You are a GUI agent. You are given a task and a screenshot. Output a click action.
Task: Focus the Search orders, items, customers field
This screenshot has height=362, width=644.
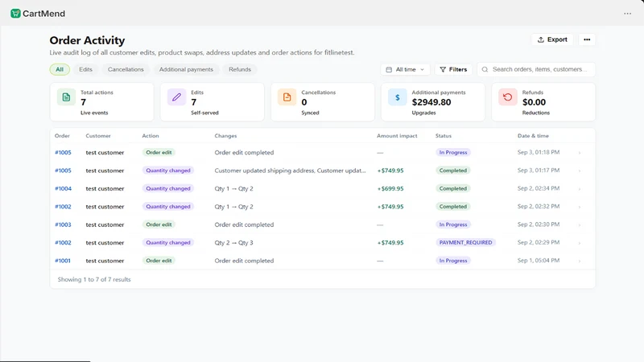[536, 69]
